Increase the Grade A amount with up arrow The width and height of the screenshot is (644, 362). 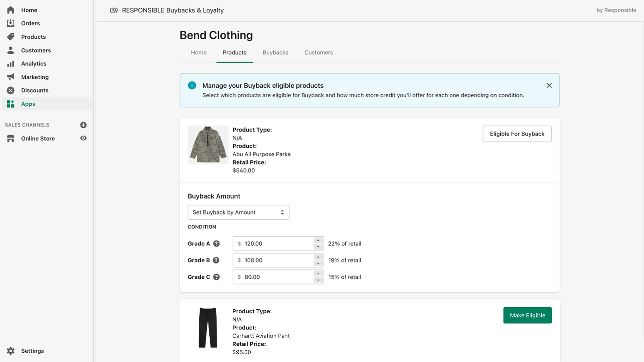[318, 241]
